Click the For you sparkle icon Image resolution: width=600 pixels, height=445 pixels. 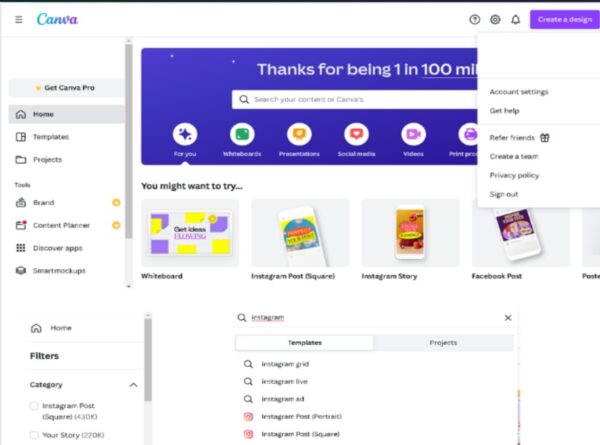(184, 134)
